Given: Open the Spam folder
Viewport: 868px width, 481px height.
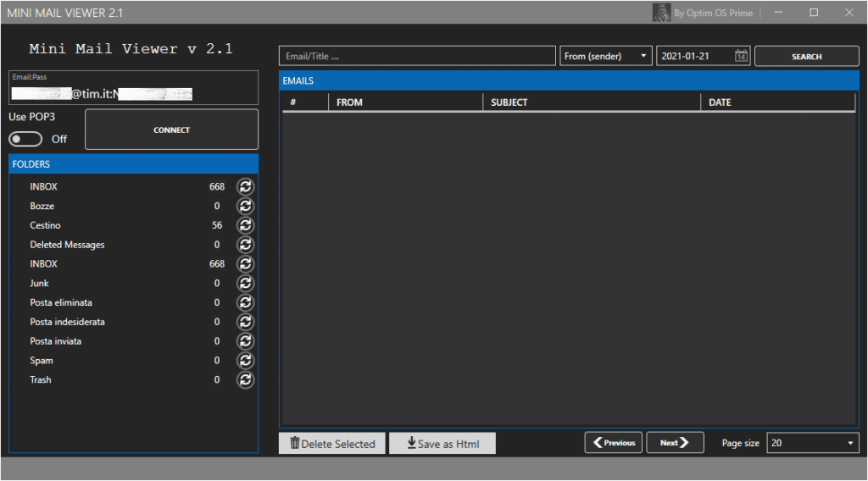Looking at the screenshot, I should click(42, 361).
